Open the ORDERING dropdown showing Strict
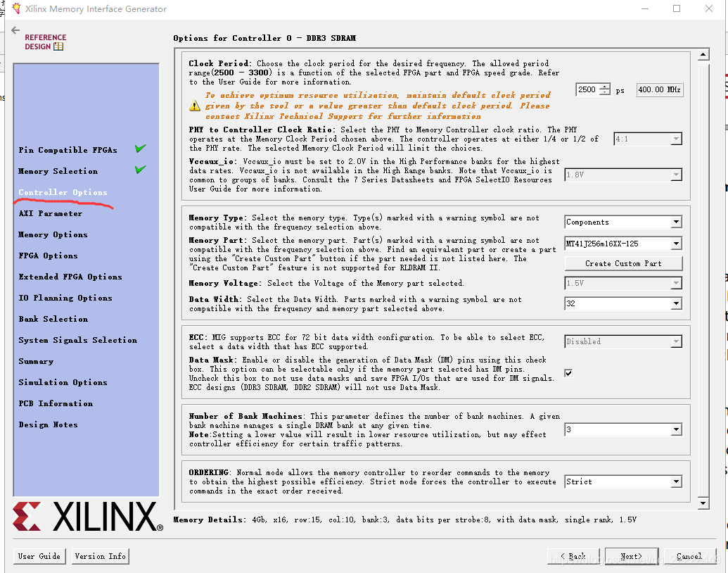Screen dimensions: 728x573 (x=677, y=481)
